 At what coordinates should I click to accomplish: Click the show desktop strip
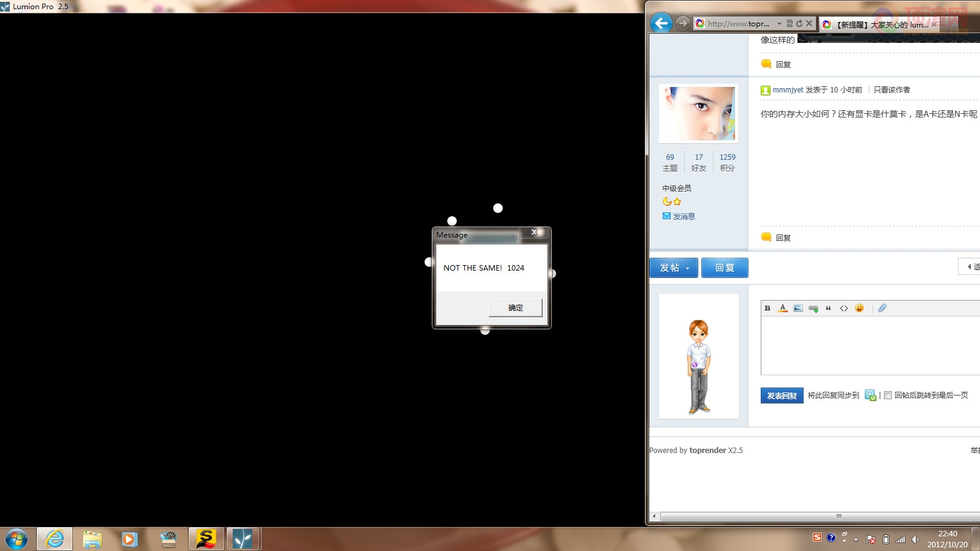pyautogui.click(x=976, y=539)
